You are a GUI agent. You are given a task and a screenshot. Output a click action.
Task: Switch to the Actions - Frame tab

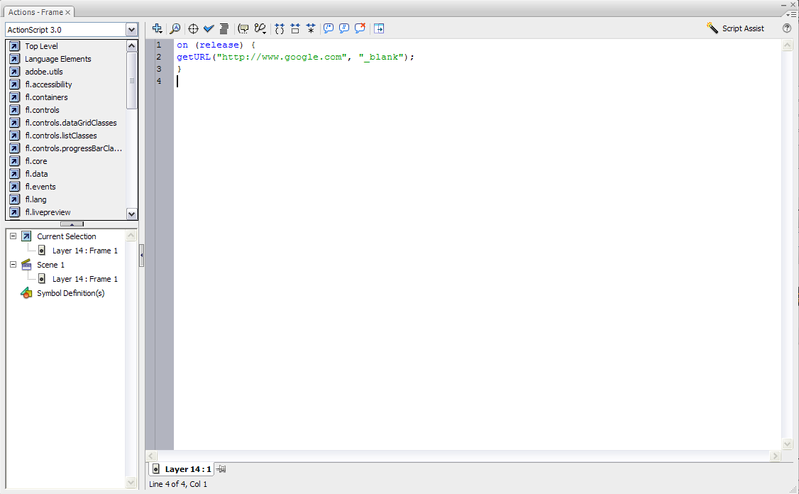coord(35,12)
